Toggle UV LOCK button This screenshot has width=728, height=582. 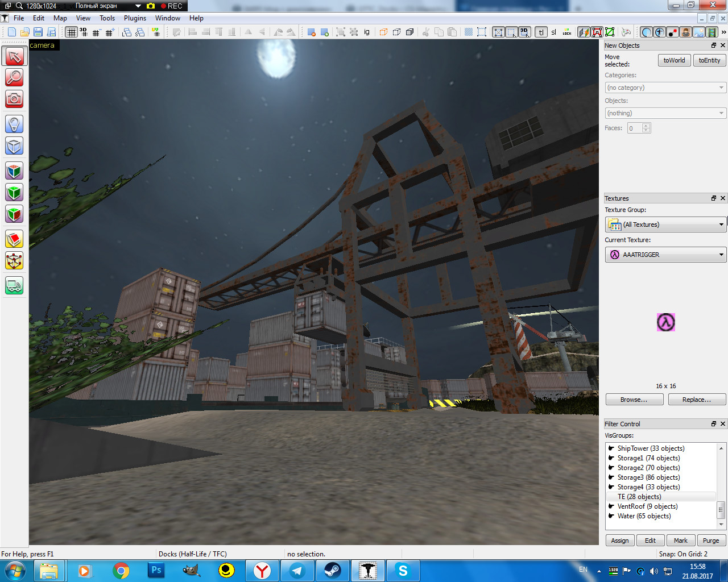pyautogui.click(x=567, y=32)
